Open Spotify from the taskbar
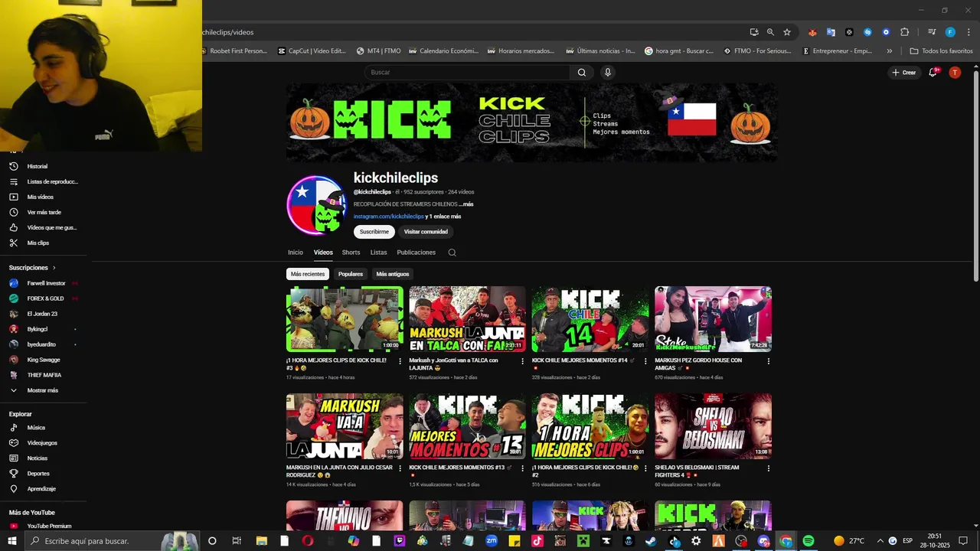Image resolution: width=980 pixels, height=551 pixels. 808,541
